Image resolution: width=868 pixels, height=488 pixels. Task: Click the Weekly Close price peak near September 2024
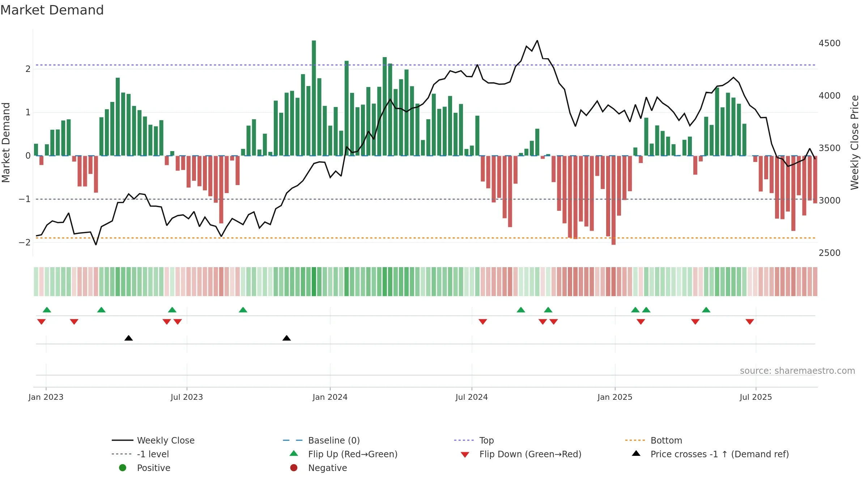click(537, 40)
